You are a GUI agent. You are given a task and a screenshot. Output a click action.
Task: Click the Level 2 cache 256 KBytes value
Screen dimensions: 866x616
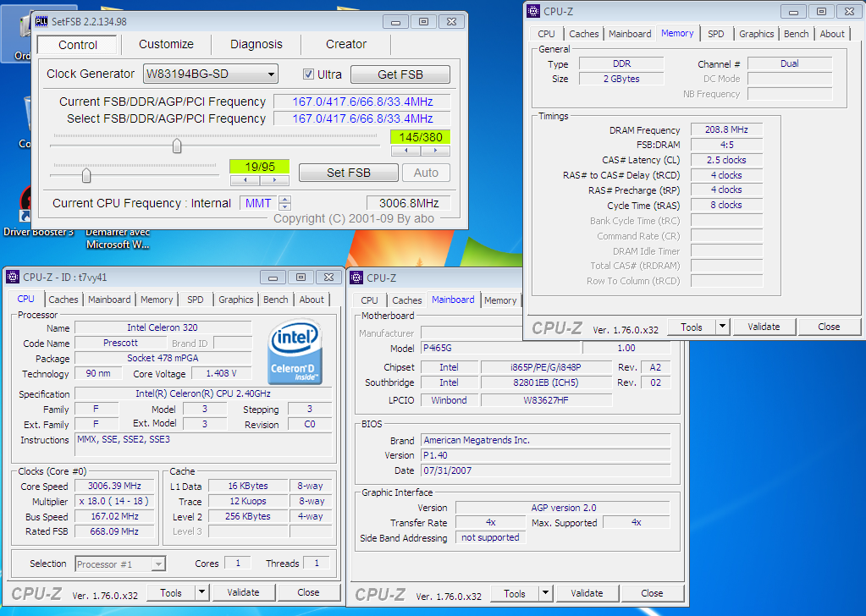248,517
